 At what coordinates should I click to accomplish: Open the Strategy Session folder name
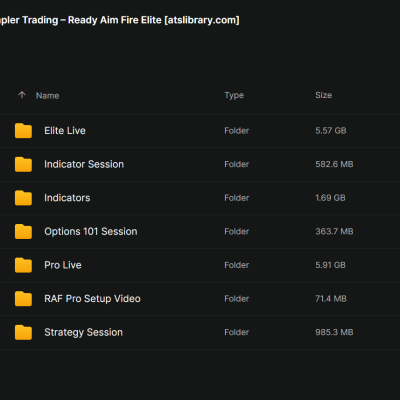tap(84, 332)
